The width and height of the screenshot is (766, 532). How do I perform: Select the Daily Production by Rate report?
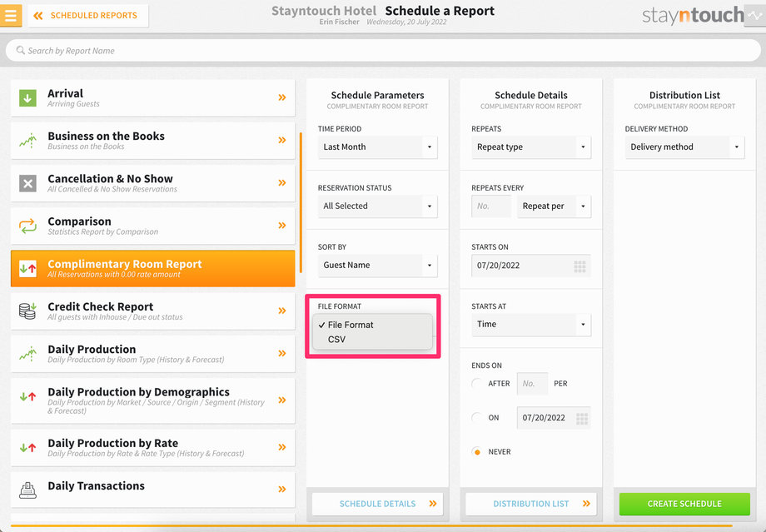coord(153,447)
